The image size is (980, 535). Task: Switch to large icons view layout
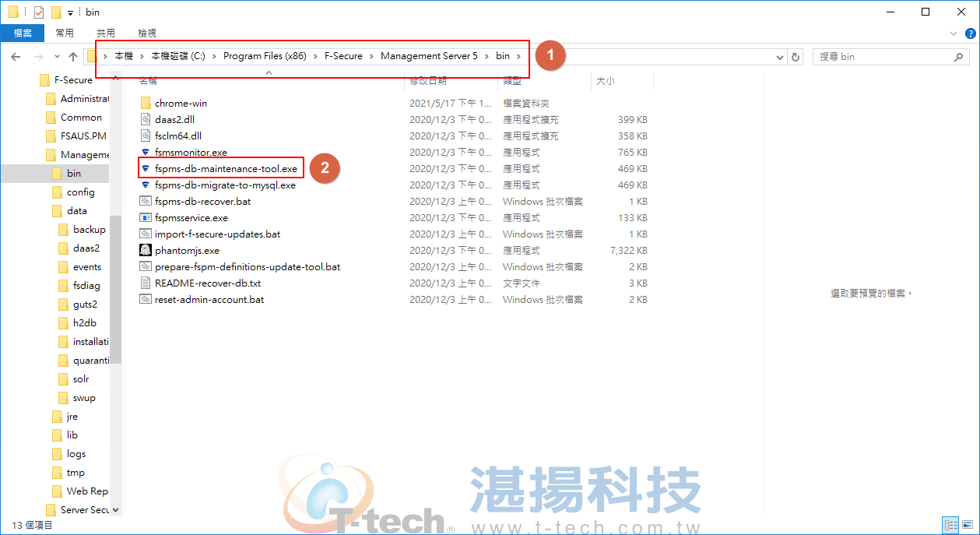pyautogui.click(x=966, y=525)
